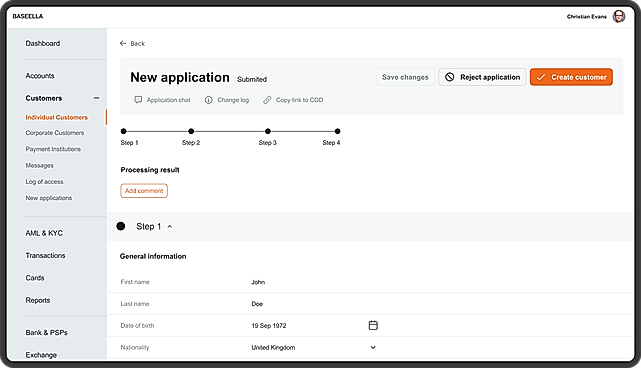The width and height of the screenshot is (641, 368).
Task: Click the Application chat link text
Action: point(168,100)
